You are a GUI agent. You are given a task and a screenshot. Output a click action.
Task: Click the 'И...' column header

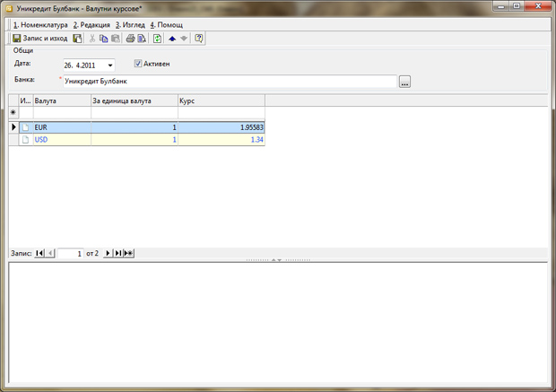tap(25, 100)
